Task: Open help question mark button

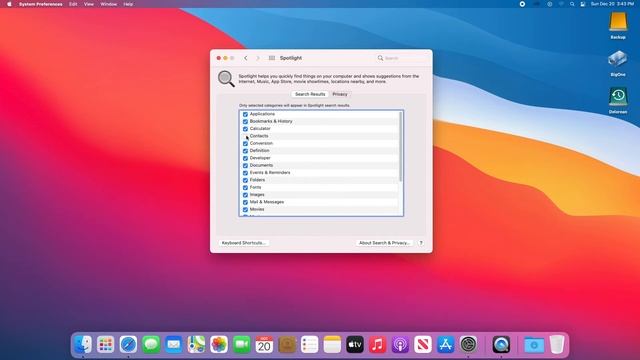Action: [x=421, y=243]
